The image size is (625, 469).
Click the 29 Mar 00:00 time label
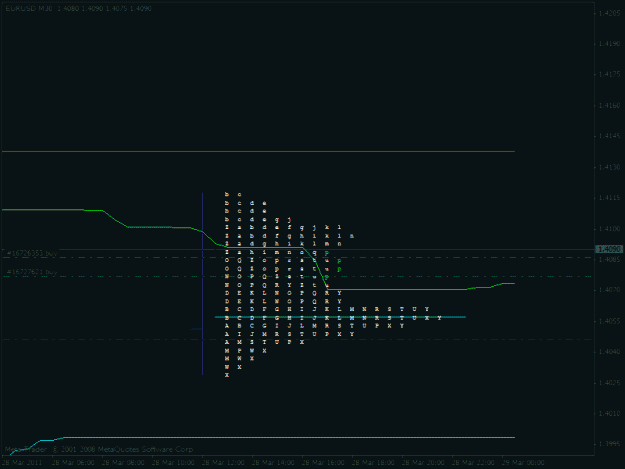[523, 463]
